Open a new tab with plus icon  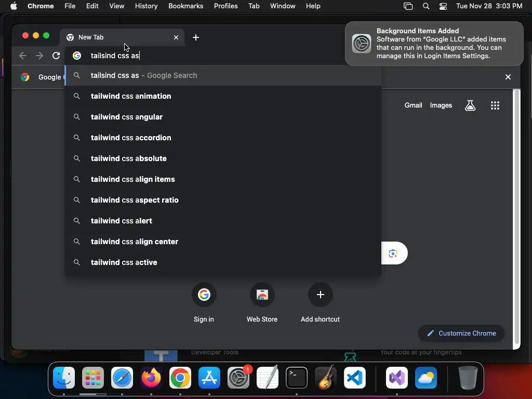pyautogui.click(x=196, y=37)
